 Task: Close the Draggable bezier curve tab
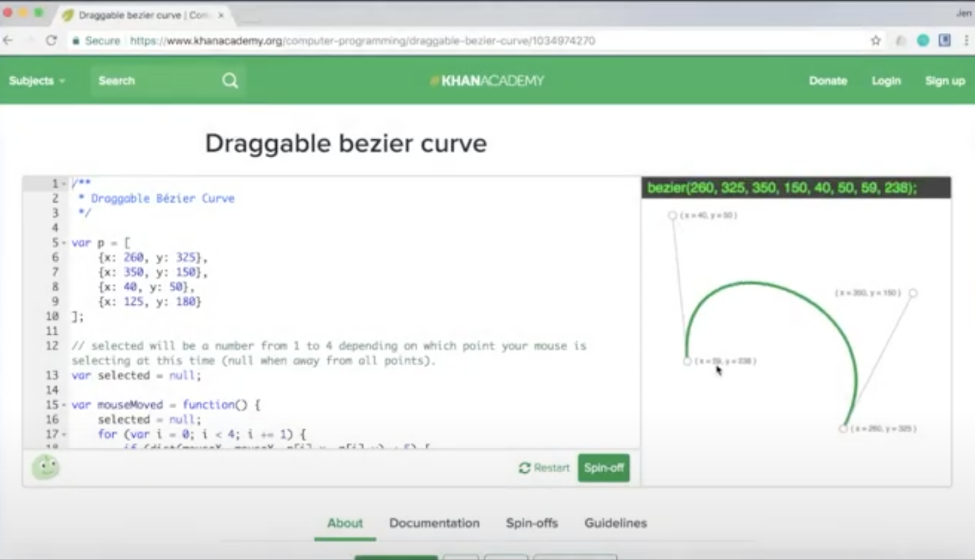[x=221, y=15]
